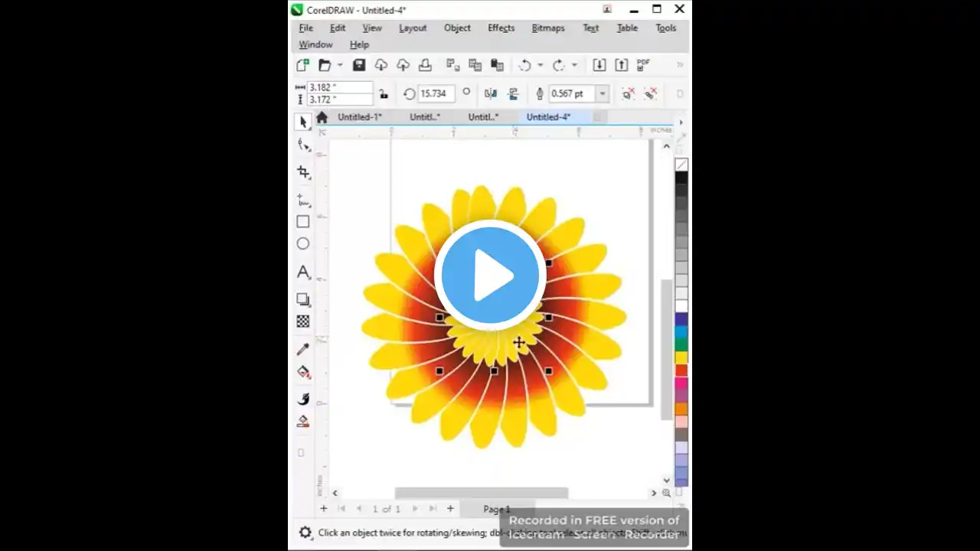The width and height of the screenshot is (980, 551).
Task: Expand the Undo history dropdown arrow
Action: click(540, 65)
